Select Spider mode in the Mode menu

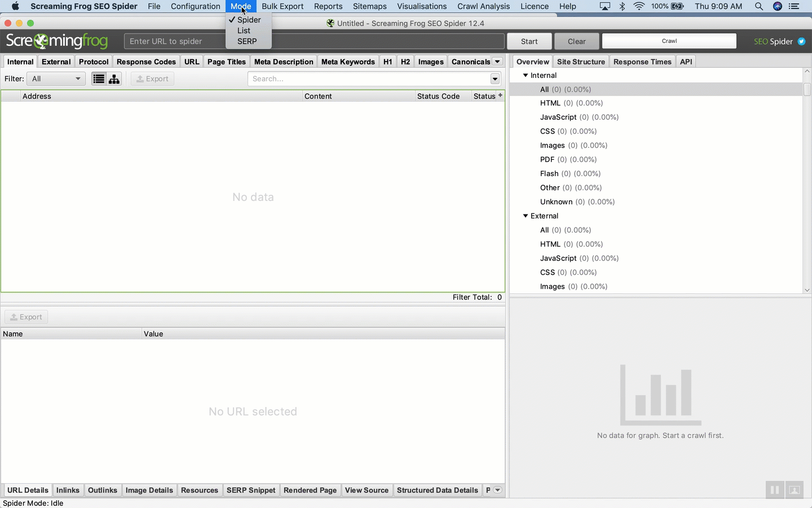[249, 20]
